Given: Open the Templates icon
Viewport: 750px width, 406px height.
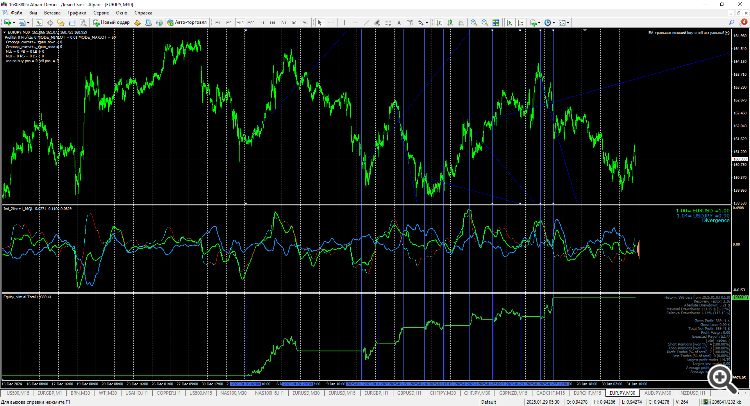Looking at the screenshot, I should (562, 22).
